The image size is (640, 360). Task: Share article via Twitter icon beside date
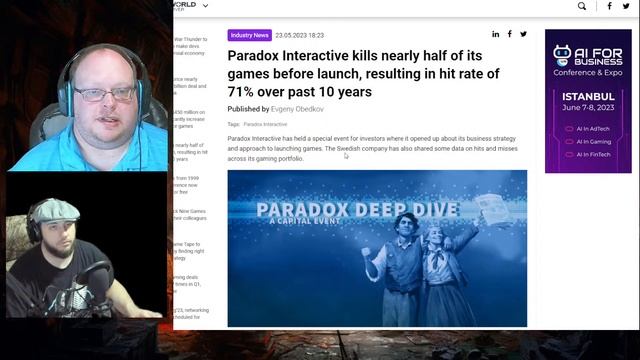[x=523, y=34]
